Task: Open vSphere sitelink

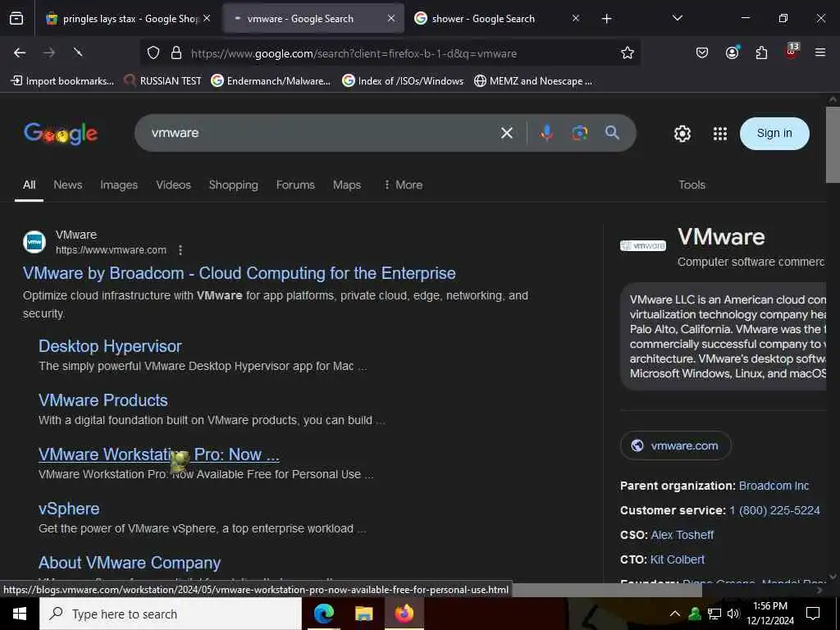Action: (69, 509)
